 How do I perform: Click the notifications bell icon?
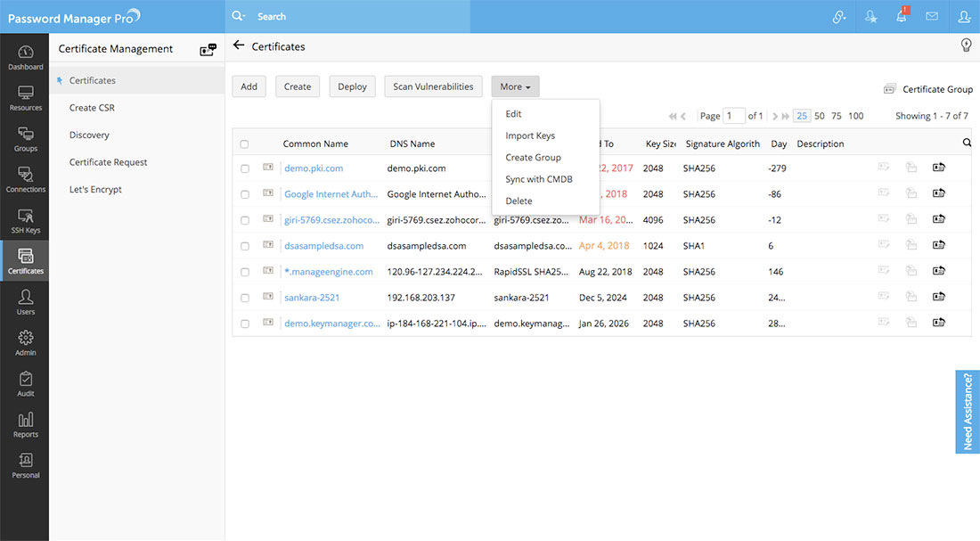(902, 17)
